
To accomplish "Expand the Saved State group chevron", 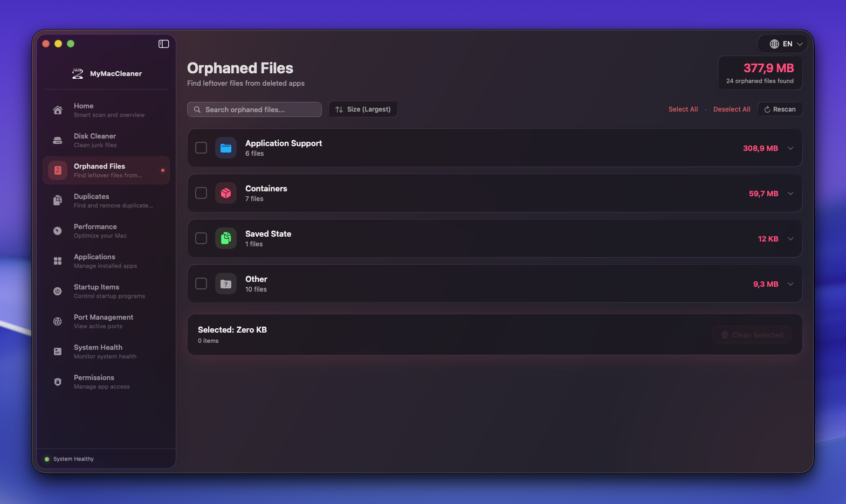I will (790, 239).
